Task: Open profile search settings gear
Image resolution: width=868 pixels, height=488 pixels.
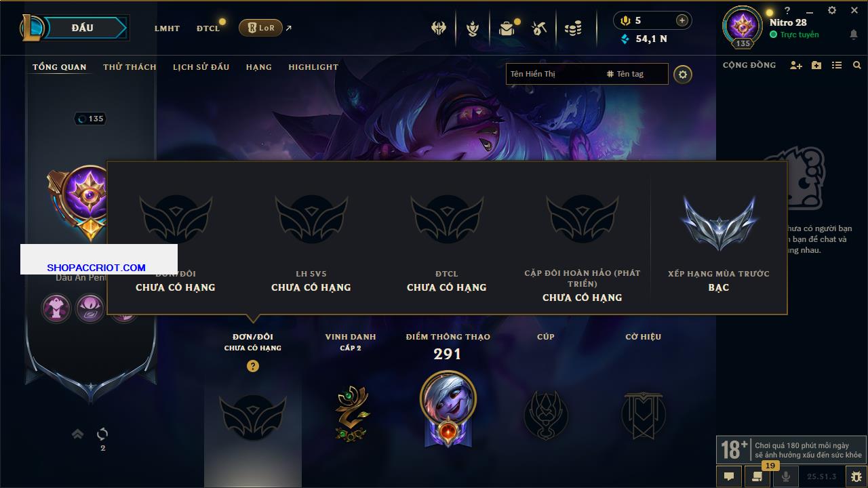Action: (x=683, y=74)
